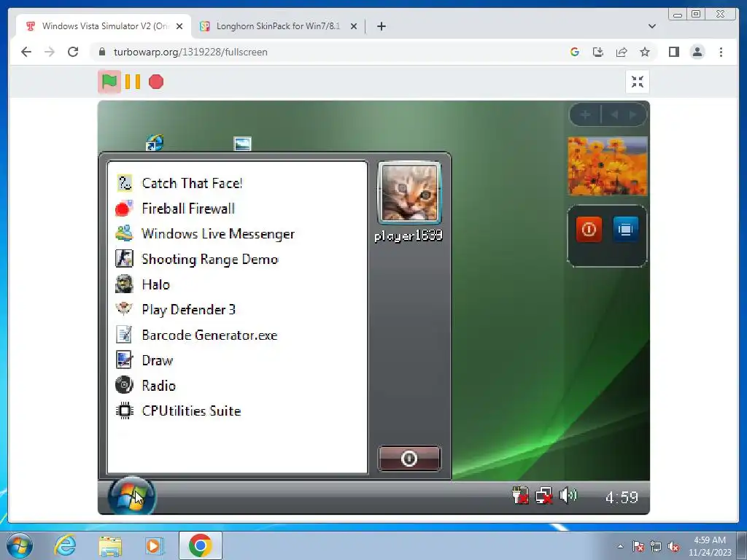
Task: Click the blue window gadget button
Action: (x=625, y=230)
